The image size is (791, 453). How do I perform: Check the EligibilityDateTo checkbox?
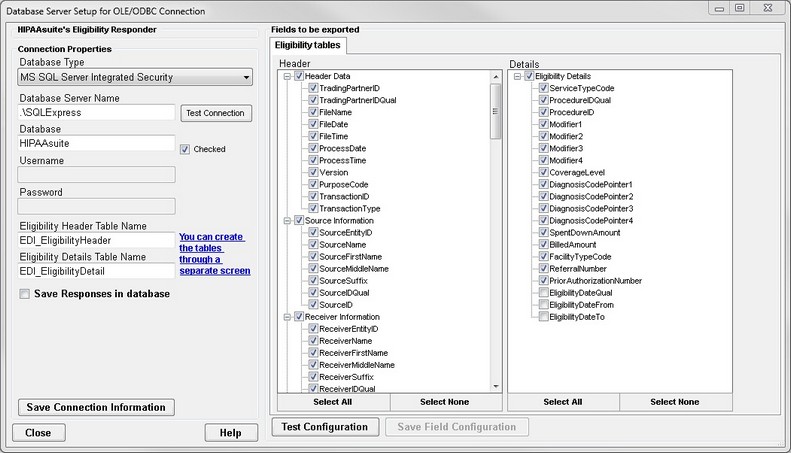click(x=543, y=317)
